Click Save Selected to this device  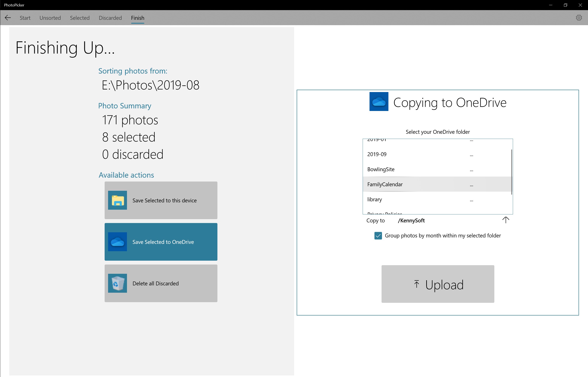[164, 200]
